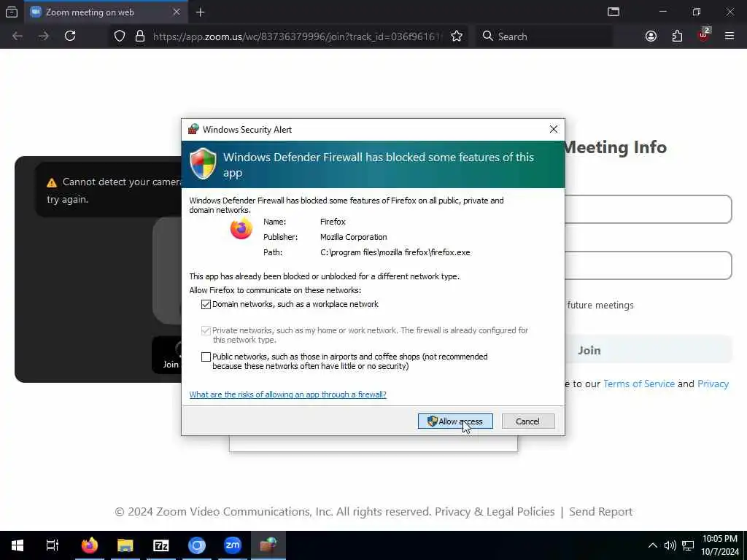Open the Firefox account icon
The image size is (747, 560).
pyautogui.click(x=651, y=36)
